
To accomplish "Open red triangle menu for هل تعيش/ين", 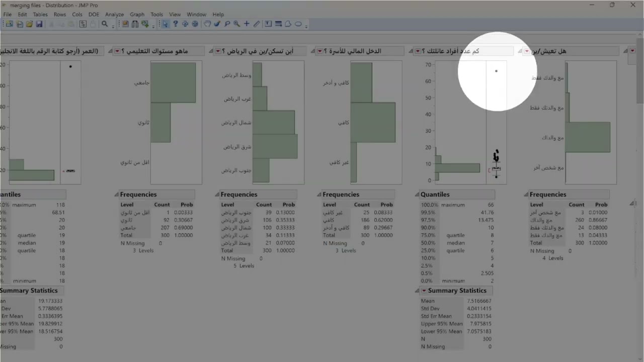I will tap(527, 51).
